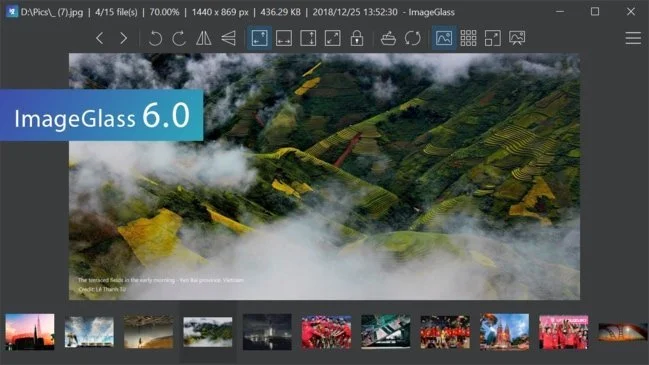Toggle lock zoom ratio
649x365 pixels.
357,38
